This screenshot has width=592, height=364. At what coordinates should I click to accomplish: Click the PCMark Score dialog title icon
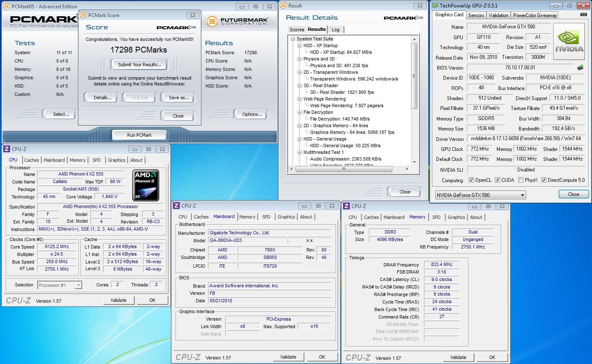coord(83,15)
